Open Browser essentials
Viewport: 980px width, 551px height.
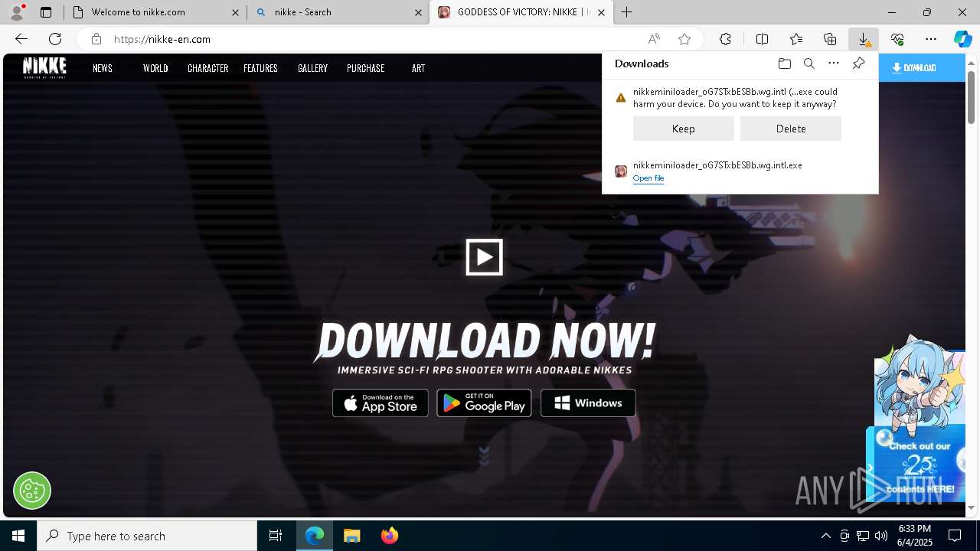coord(897,39)
